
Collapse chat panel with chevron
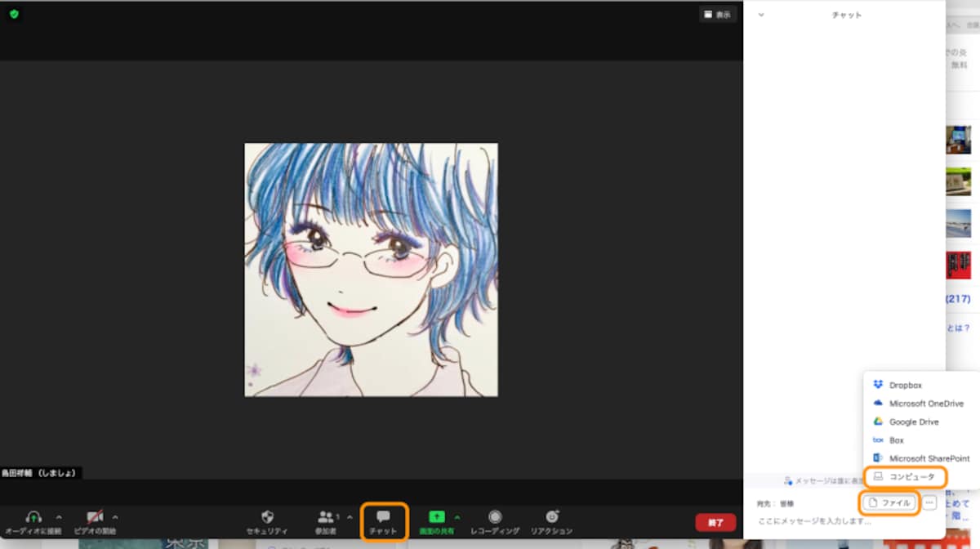pos(761,15)
